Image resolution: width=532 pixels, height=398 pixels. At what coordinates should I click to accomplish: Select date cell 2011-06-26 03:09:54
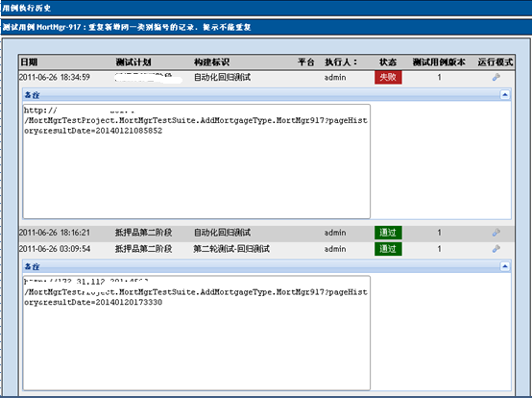(55, 249)
